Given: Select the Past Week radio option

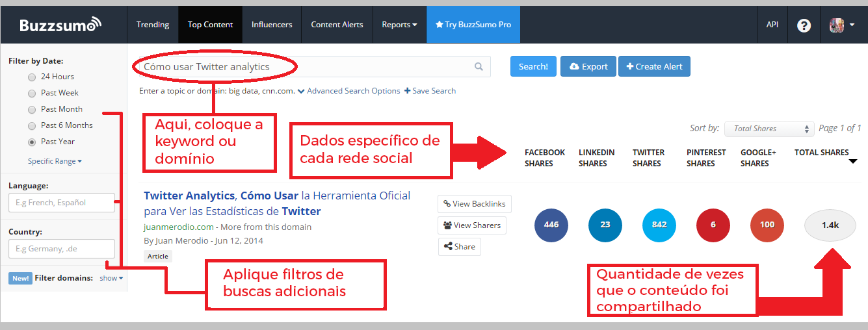Looking at the screenshot, I should pos(32,93).
